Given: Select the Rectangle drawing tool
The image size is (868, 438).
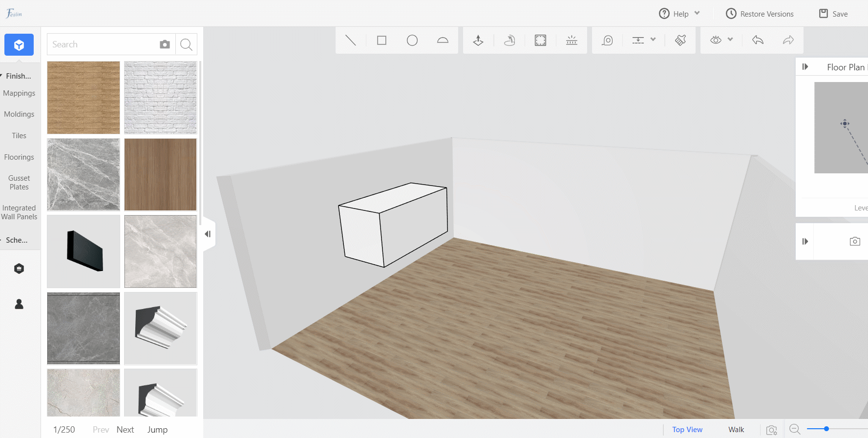Looking at the screenshot, I should 381,40.
